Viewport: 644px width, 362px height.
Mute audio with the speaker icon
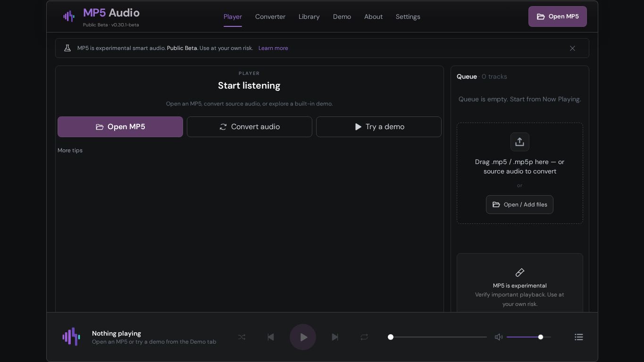pyautogui.click(x=499, y=337)
